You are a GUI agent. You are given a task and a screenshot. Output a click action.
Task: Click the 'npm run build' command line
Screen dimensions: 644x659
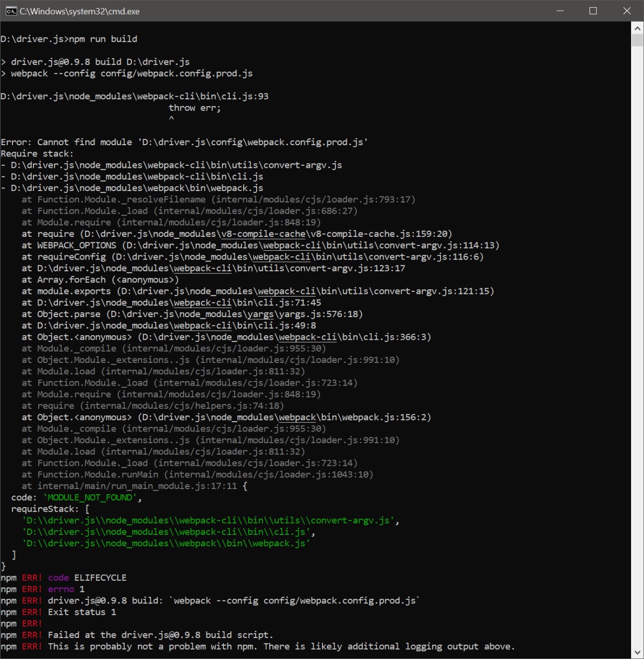pyautogui.click(x=69, y=39)
